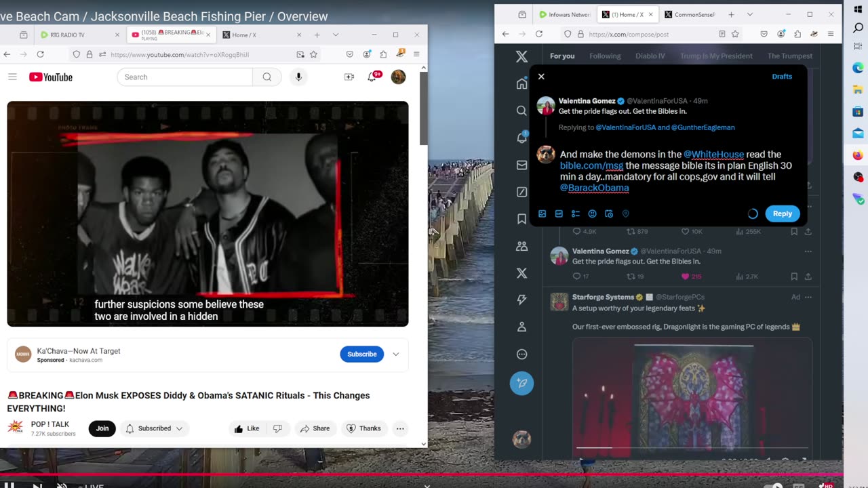The image size is (868, 488).
Task: Bookmark the YouTube page with star
Action: point(314,54)
